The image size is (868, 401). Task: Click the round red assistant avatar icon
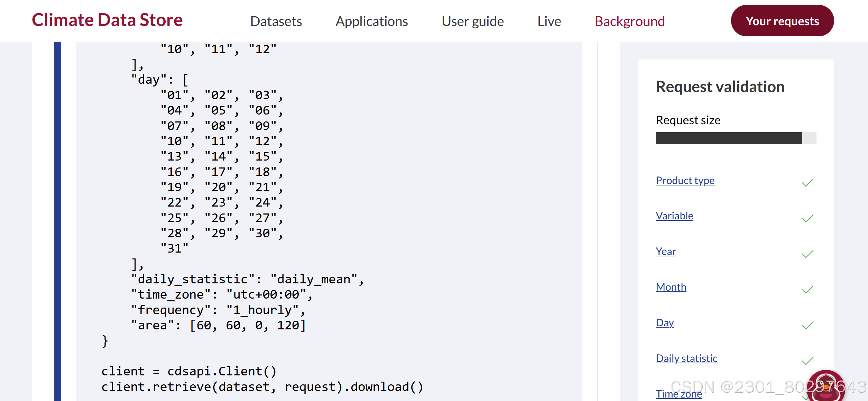(x=825, y=387)
